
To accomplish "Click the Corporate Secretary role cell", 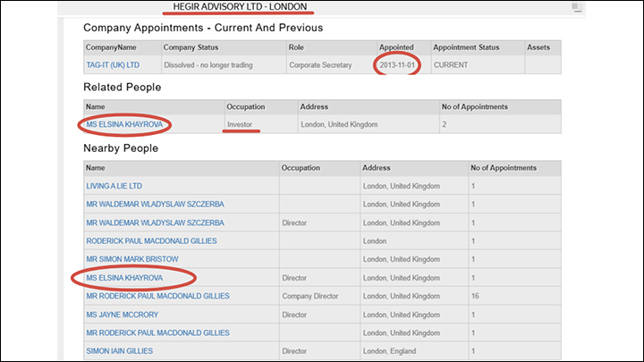I will (320, 65).
